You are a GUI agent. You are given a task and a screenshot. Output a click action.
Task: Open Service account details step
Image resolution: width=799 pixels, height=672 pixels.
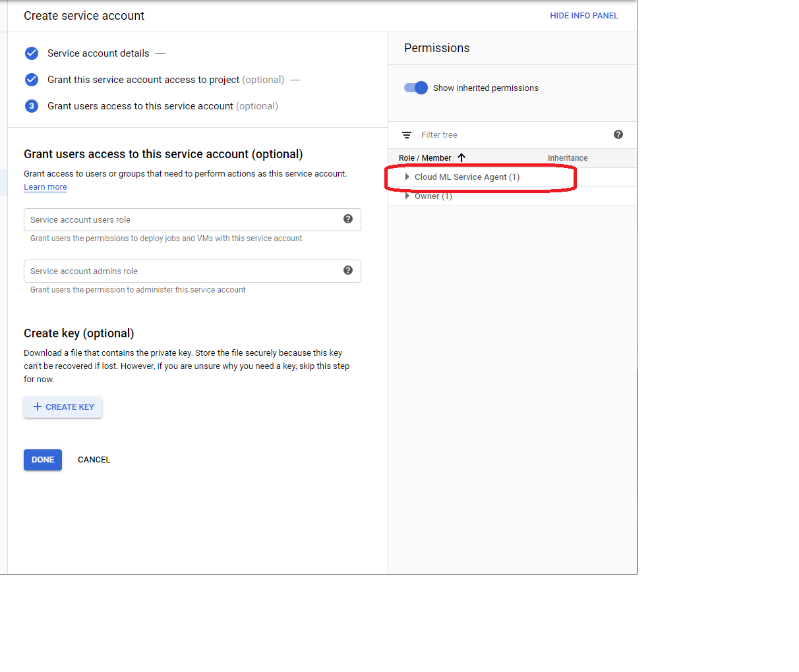coord(98,53)
